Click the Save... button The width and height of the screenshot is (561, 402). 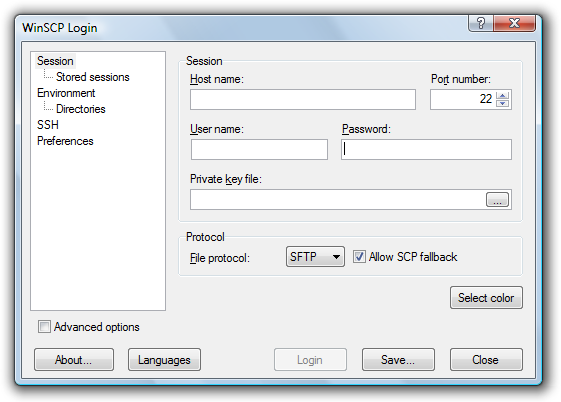point(398,359)
